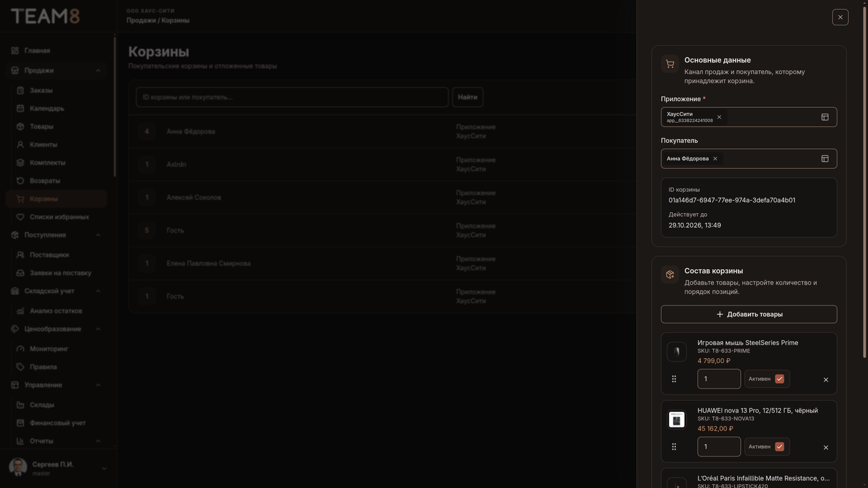Remove SteelSeries Prime mouse from cart
The image size is (868, 488).
(826, 380)
